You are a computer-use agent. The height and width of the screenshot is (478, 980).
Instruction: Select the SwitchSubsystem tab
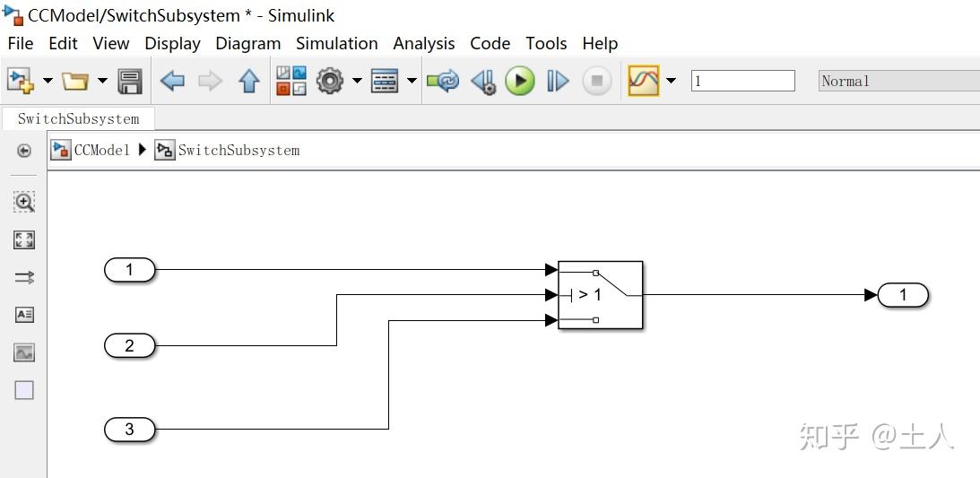78,118
